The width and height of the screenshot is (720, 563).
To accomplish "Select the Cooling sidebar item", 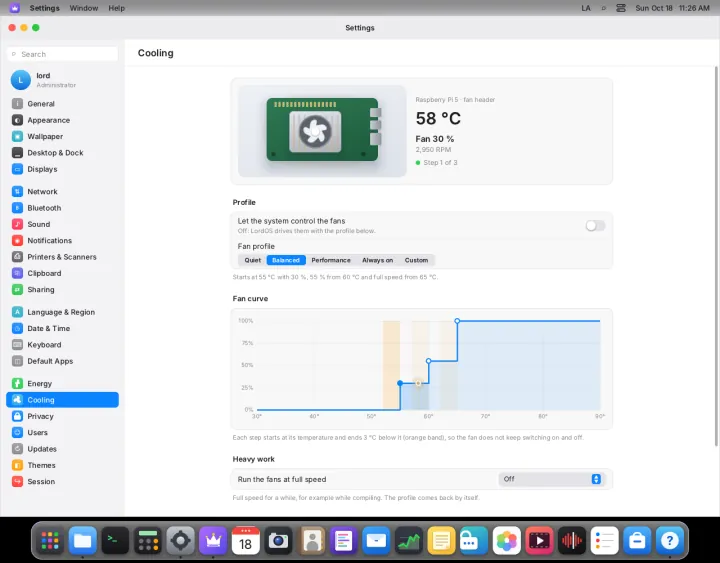I will click(62, 400).
